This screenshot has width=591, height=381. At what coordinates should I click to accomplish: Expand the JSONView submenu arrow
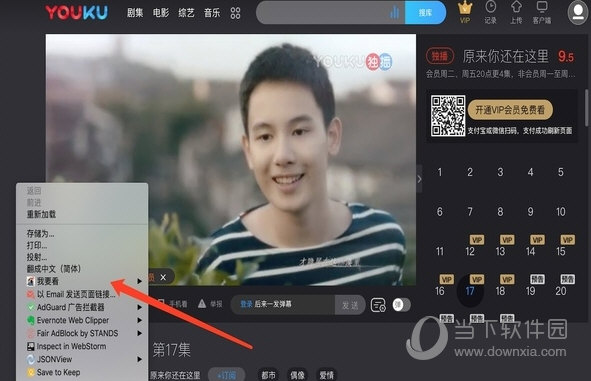(139, 359)
